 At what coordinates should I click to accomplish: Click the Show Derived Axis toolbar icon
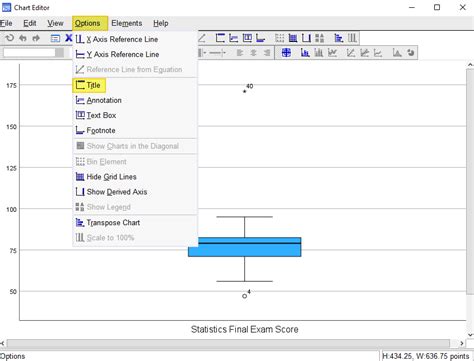click(306, 38)
